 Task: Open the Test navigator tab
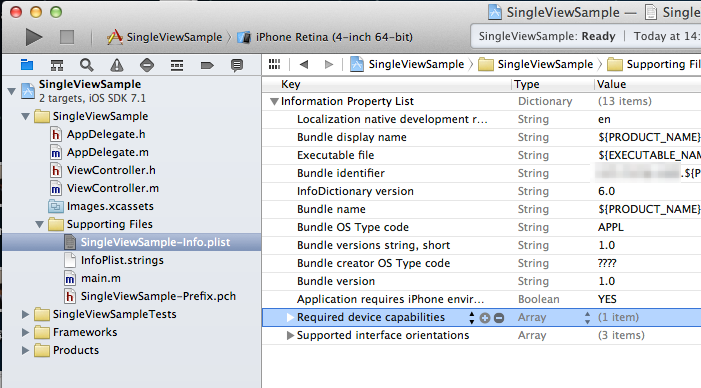tap(147, 65)
